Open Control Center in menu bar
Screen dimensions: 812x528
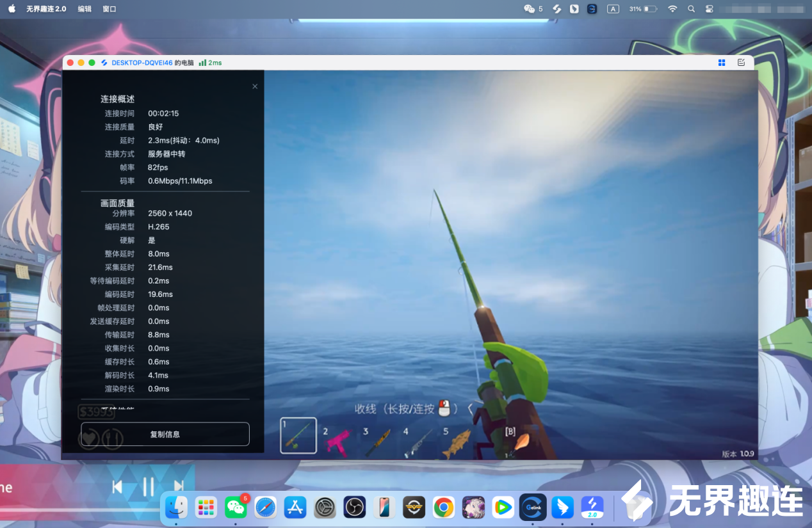tap(710, 9)
